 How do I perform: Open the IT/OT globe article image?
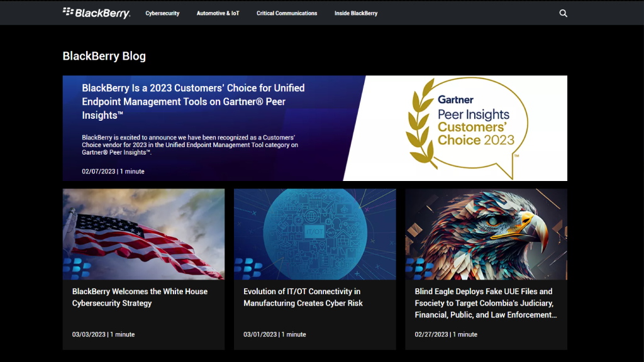coord(314,234)
